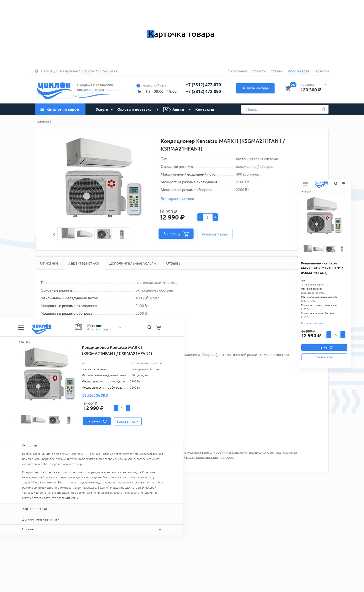Go to next tablet gallery arrow

click(x=77, y=420)
